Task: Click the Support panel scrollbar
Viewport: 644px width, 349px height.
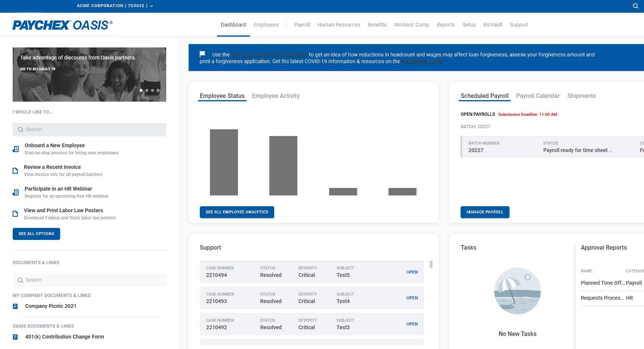Action: [431, 265]
